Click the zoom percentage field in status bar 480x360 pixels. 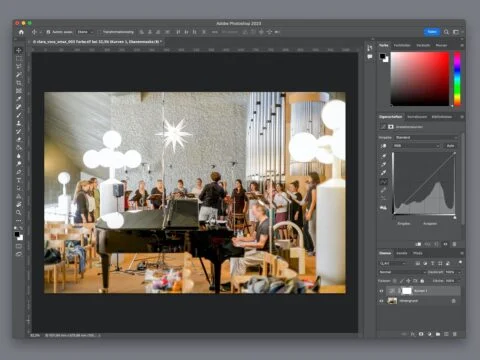click(x=35, y=335)
